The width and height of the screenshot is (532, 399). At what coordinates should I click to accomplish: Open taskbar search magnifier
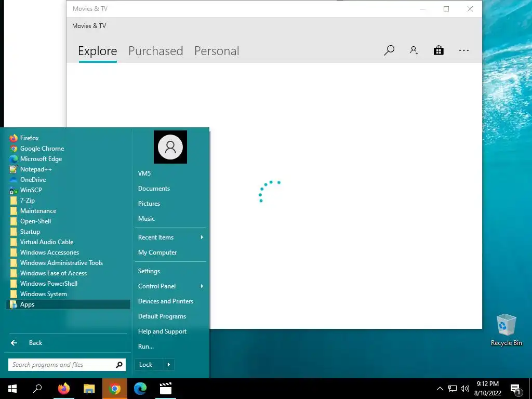tap(37, 389)
